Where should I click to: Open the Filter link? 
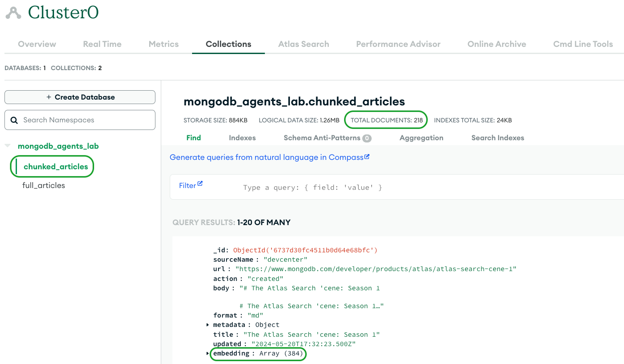pyautogui.click(x=187, y=185)
